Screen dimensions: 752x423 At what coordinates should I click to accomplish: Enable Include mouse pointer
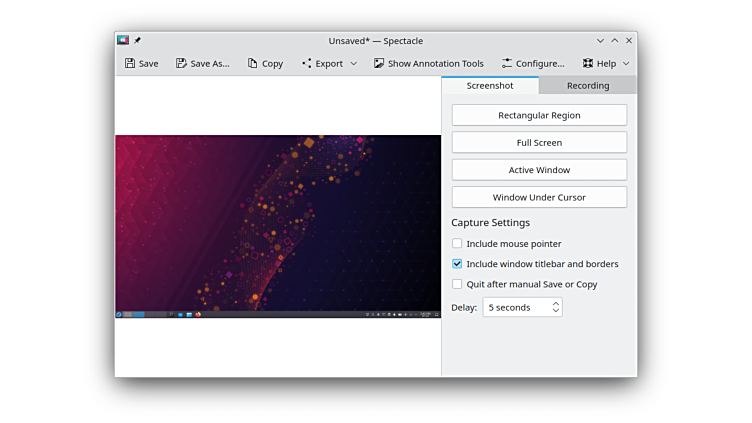(457, 244)
